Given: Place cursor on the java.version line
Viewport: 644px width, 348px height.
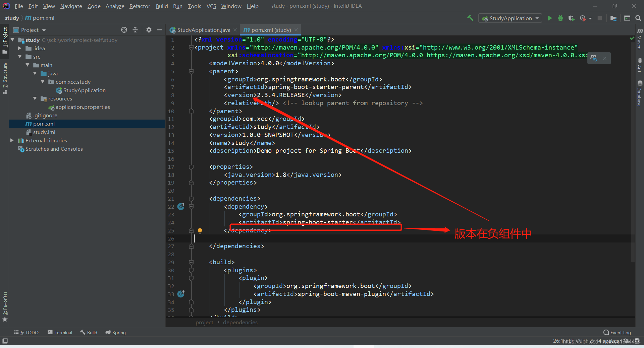Looking at the screenshot, I should (282, 175).
